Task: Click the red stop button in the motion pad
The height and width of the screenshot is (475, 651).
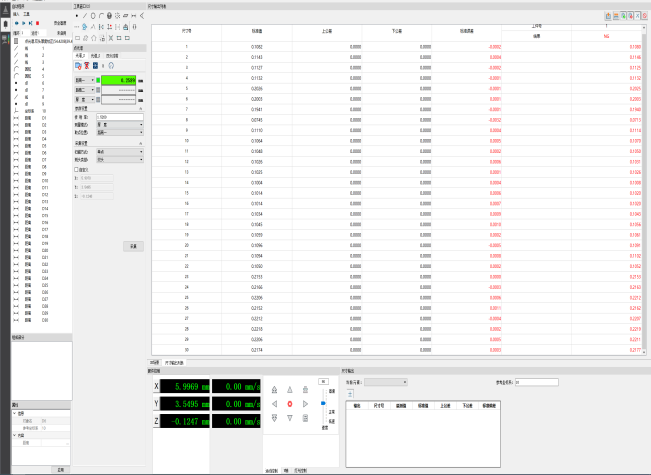Action: click(x=289, y=403)
